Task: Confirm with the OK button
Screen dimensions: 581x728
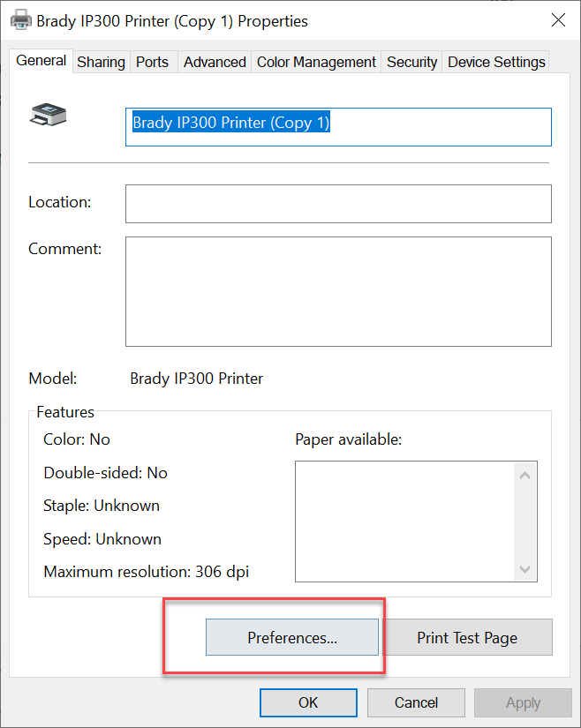Action: (308, 702)
